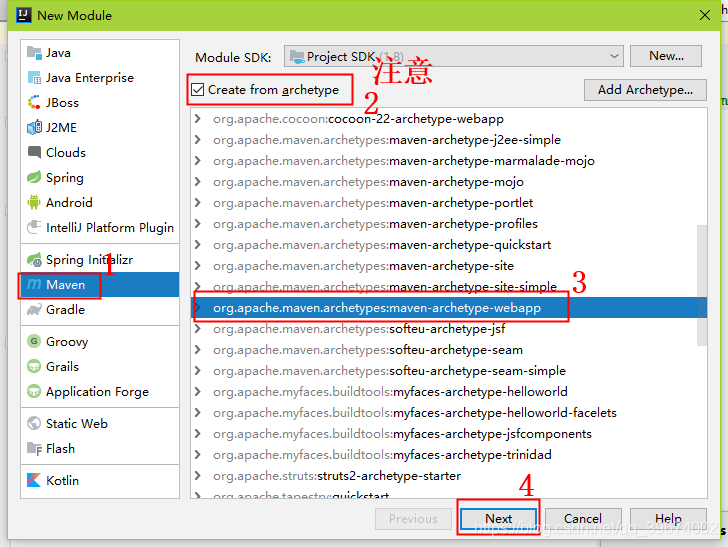The height and width of the screenshot is (547, 728).
Task: Click the Kotlin K icon
Action: pos(34,480)
